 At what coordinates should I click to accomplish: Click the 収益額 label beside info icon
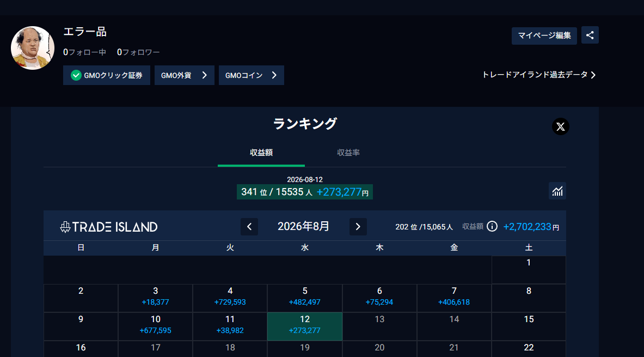point(473,227)
